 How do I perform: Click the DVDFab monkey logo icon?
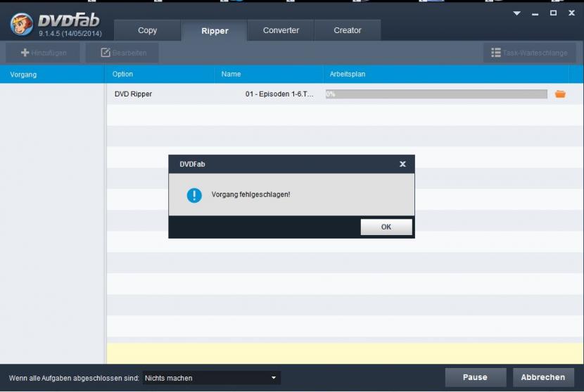click(x=22, y=24)
